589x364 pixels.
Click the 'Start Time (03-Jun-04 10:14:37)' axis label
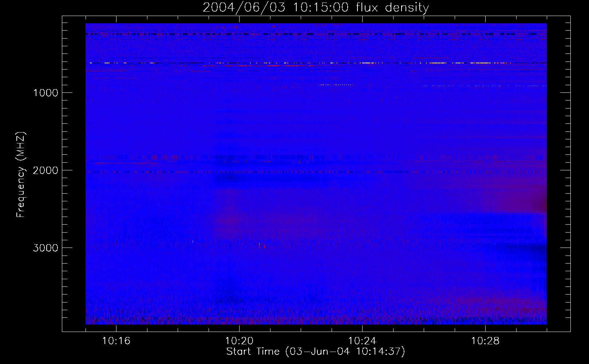coord(316,352)
